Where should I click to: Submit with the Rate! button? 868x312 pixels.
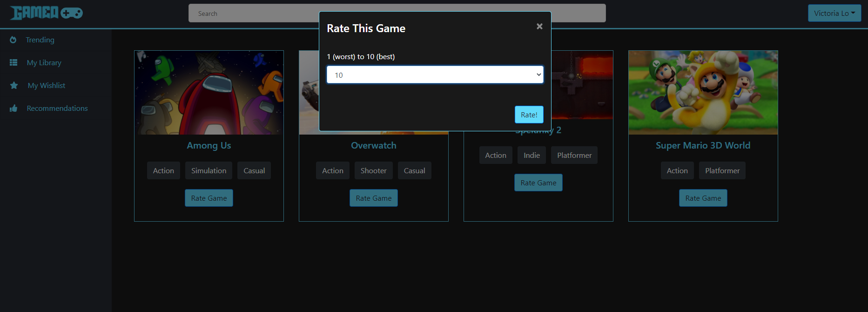[x=529, y=115]
